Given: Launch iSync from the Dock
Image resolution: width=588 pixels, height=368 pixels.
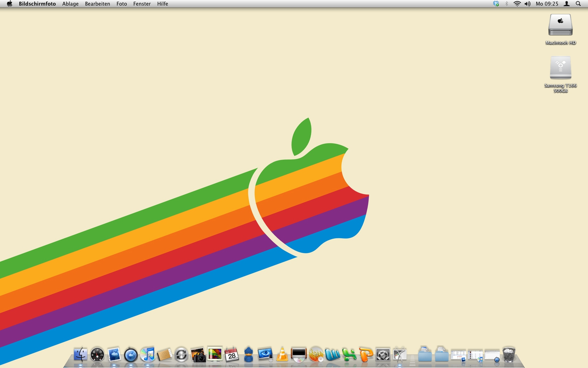Looking at the screenshot, I should [x=181, y=355].
